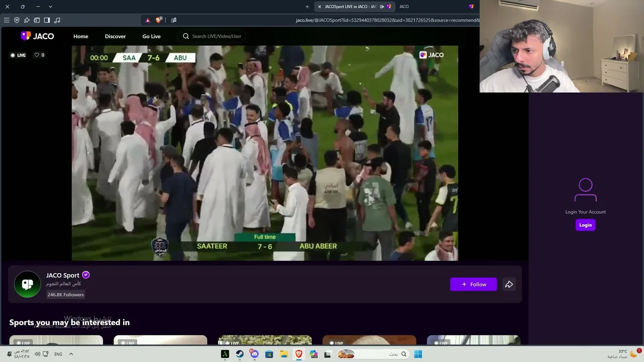Open File Explorer from the taskbar
The image size is (644, 362).
284,354
